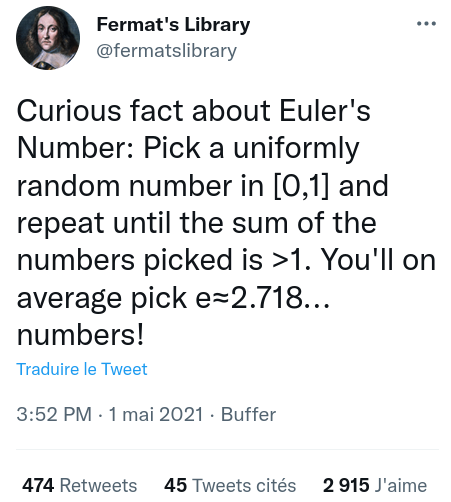451x502 pixels.
Task: Open the Buffer source label
Action: point(248,414)
